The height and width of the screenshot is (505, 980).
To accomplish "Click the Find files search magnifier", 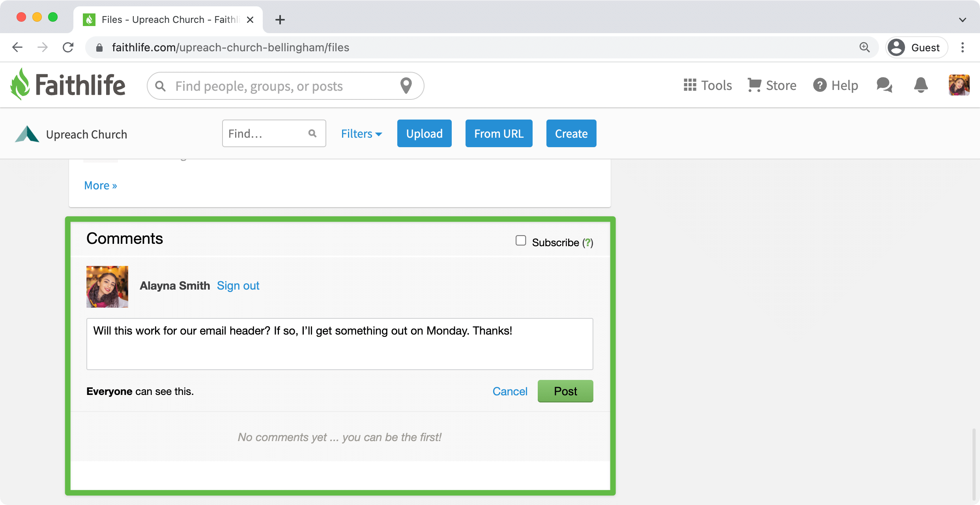I will (x=312, y=133).
